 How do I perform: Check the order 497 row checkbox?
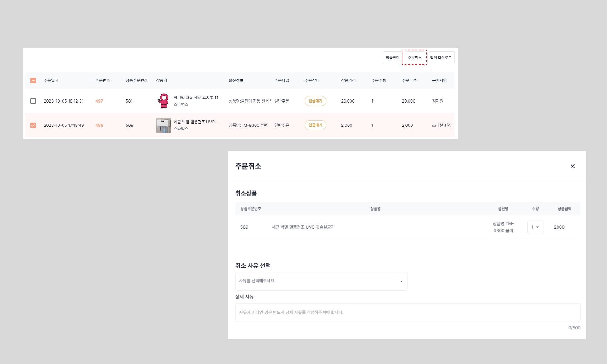[33, 101]
